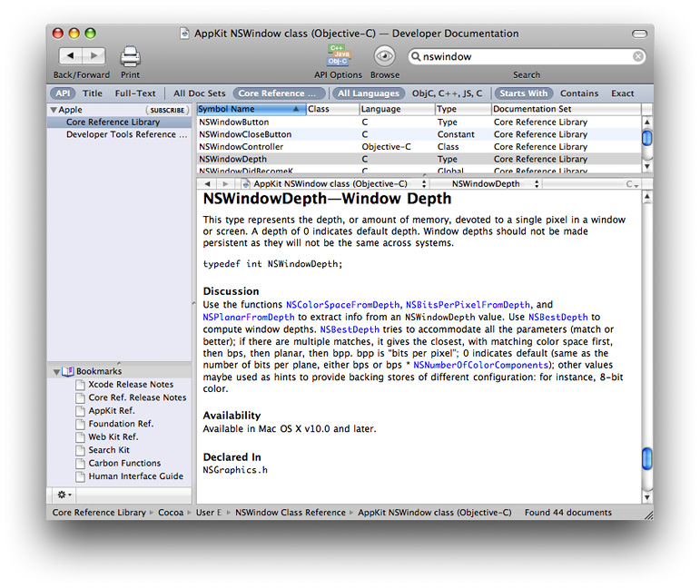The image size is (700, 588).
Task: Select the API search scope
Action: (x=63, y=93)
